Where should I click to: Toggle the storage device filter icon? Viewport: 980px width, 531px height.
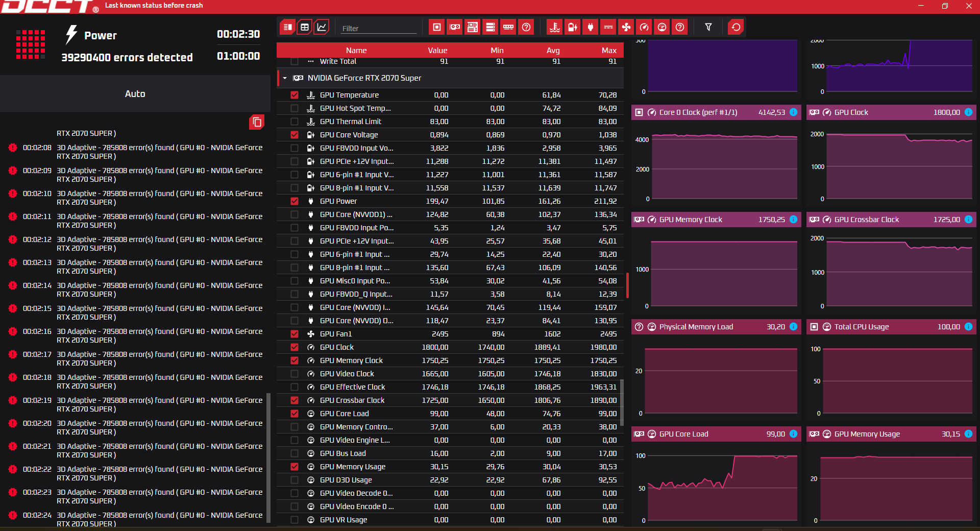(x=491, y=27)
